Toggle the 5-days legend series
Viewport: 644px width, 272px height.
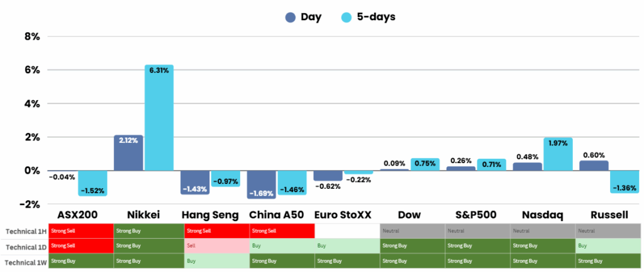pyautogui.click(x=377, y=17)
